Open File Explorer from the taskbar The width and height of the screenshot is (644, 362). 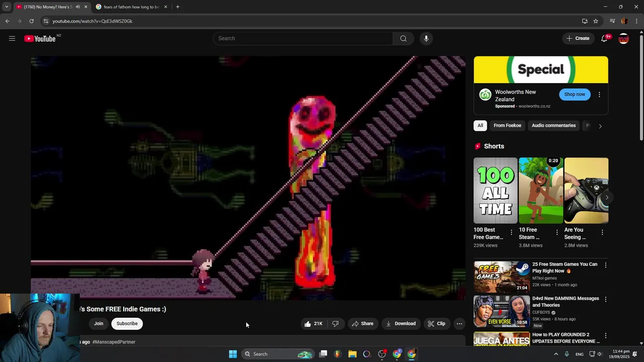tap(352, 354)
